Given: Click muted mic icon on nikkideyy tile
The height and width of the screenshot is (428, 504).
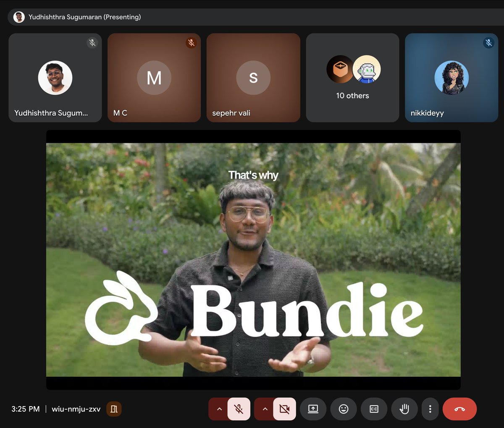Looking at the screenshot, I should (488, 43).
